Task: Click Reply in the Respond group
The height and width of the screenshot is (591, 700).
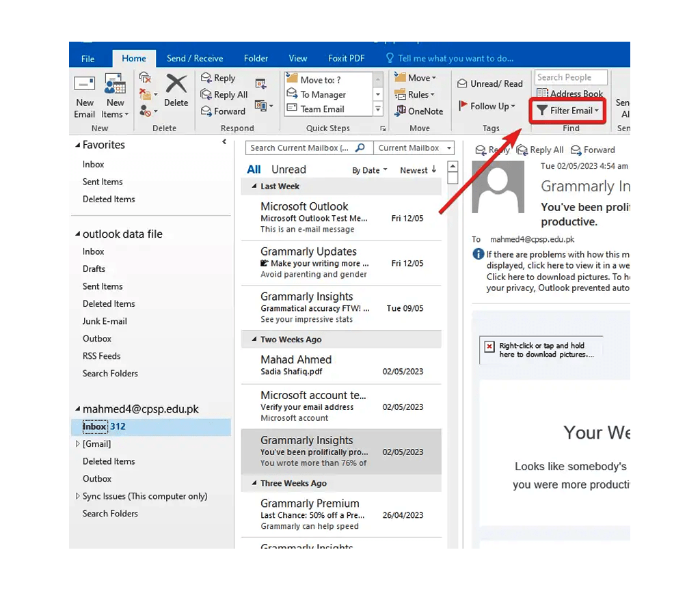Action: 218,78
